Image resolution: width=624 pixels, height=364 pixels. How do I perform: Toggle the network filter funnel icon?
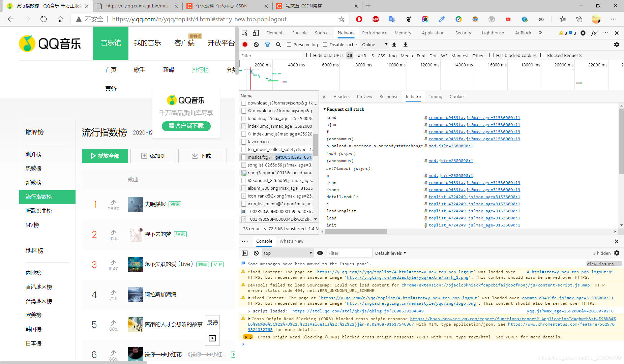pyautogui.click(x=267, y=44)
